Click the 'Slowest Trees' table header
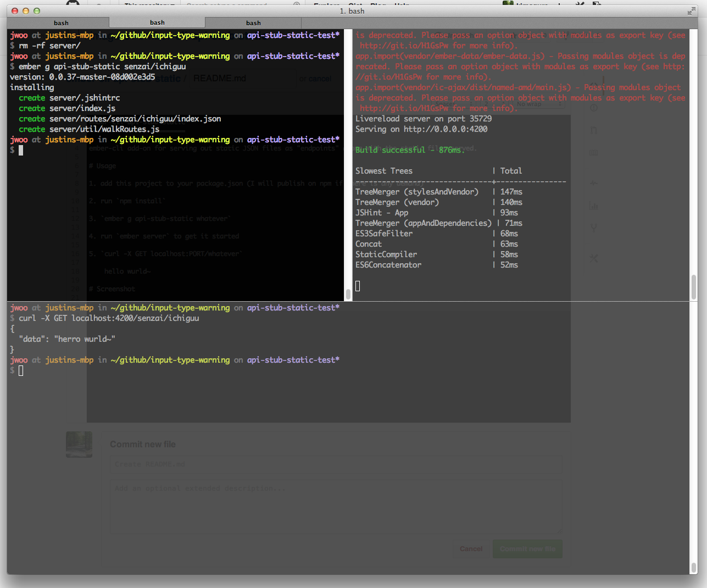 [x=384, y=171]
